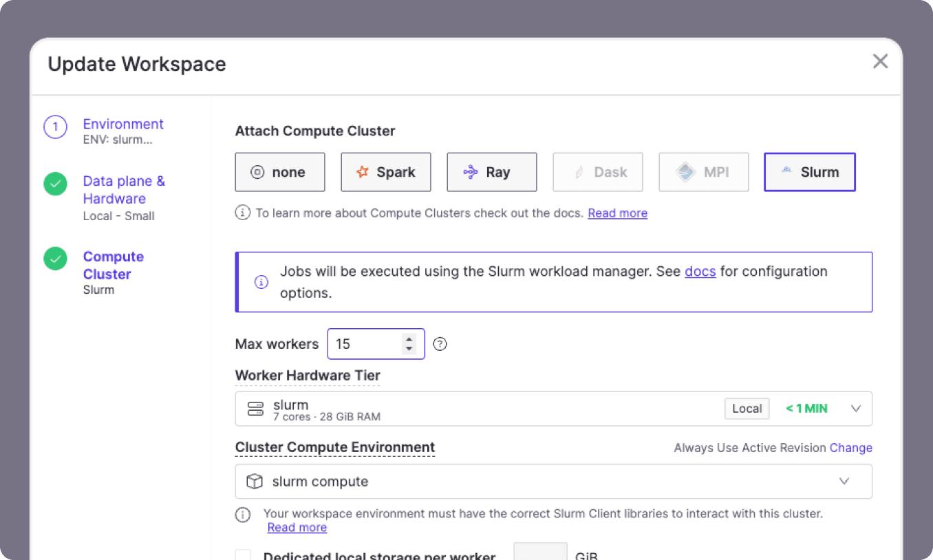Expand the Worker Hardware Tier dropdown
The height and width of the screenshot is (560, 933).
click(554, 409)
